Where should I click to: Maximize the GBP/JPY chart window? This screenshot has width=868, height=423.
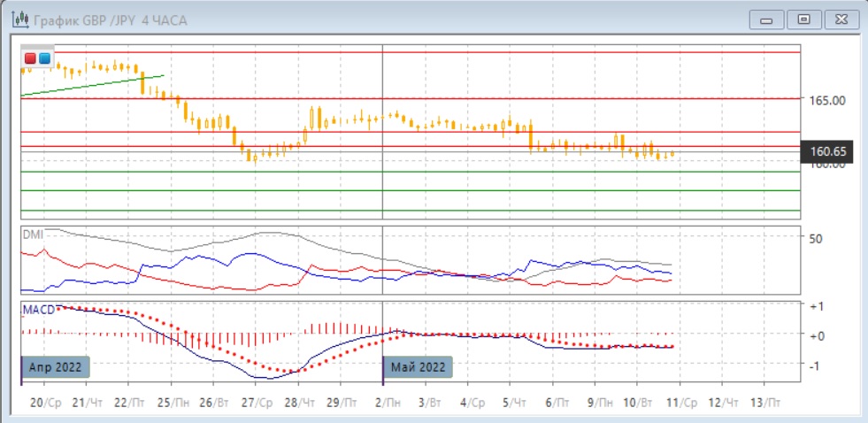click(x=803, y=19)
